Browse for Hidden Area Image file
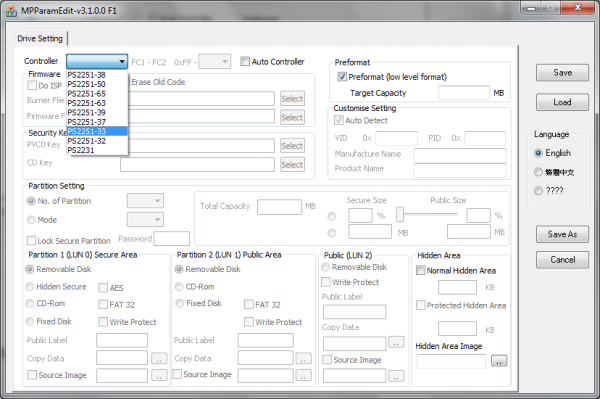The image size is (600, 399). tap(499, 361)
